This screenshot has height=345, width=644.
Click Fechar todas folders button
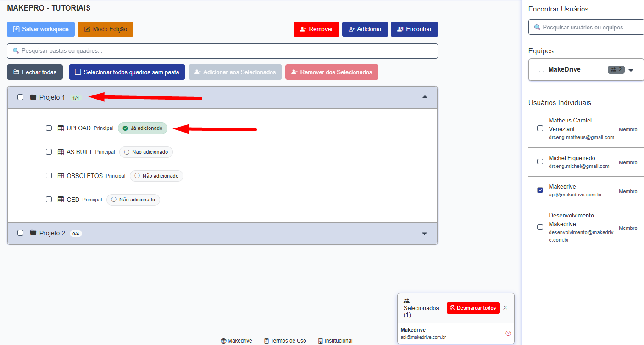tap(35, 72)
